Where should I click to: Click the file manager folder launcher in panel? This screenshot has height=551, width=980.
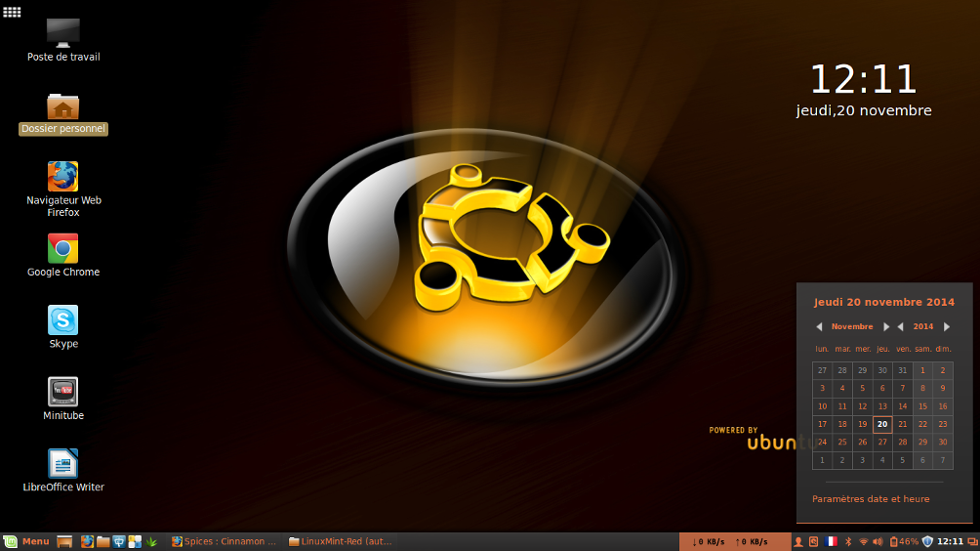click(103, 541)
